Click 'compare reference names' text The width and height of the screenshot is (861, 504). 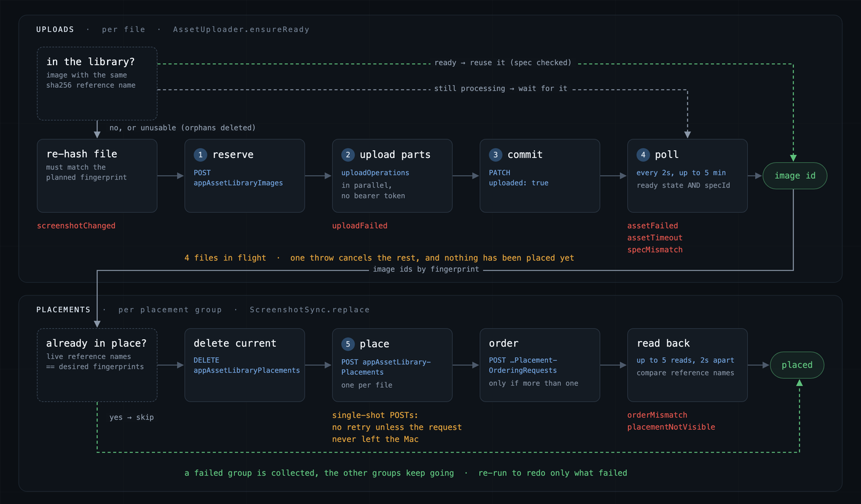click(686, 372)
